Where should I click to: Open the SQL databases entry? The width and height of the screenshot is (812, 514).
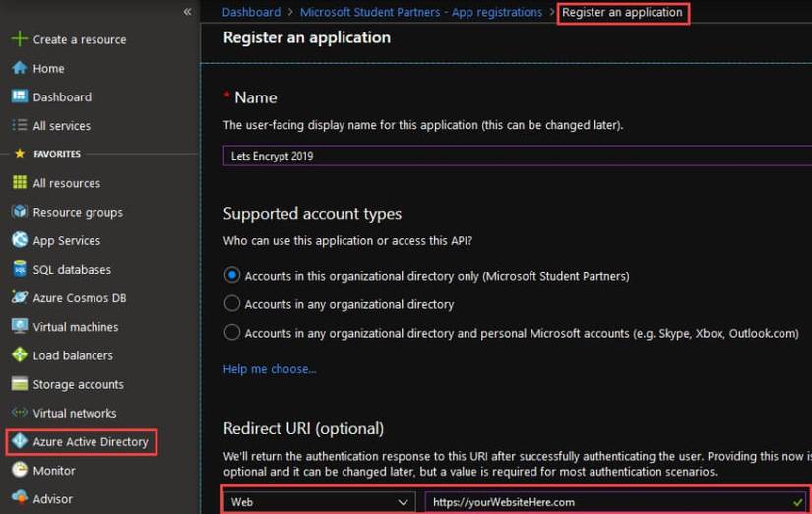(x=72, y=270)
